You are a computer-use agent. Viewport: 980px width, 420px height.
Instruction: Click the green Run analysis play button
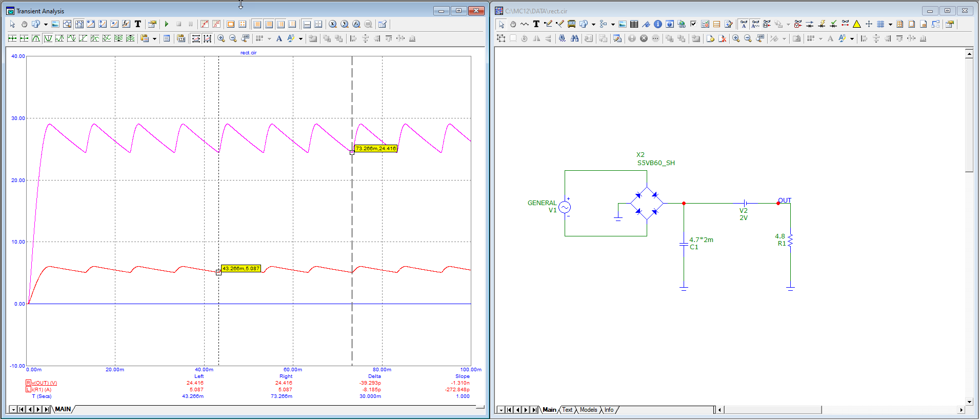tap(167, 24)
